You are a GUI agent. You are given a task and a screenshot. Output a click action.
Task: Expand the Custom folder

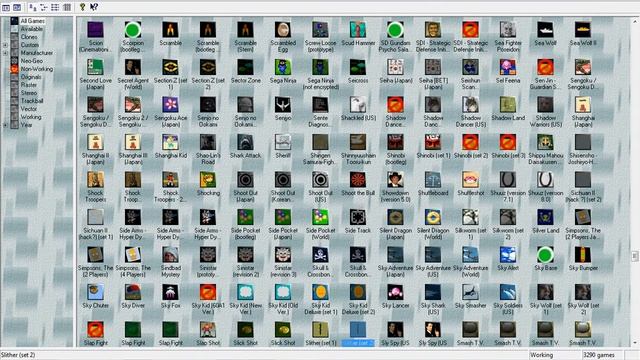coord(5,45)
